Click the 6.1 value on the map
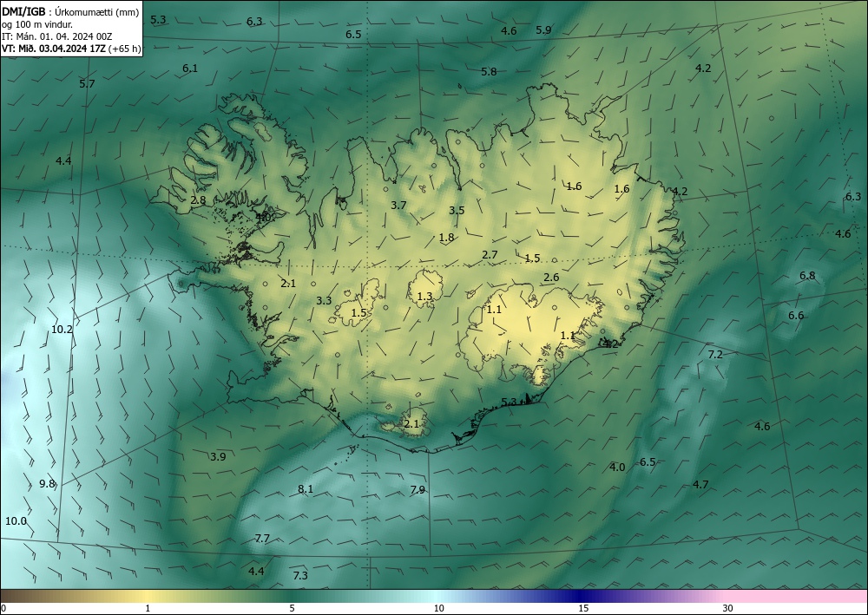This screenshot has width=868, height=615. click(x=190, y=68)
